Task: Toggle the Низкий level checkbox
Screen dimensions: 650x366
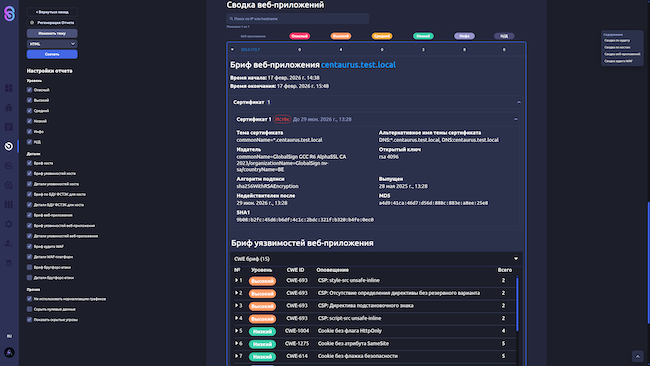Action: click(29, 121)
